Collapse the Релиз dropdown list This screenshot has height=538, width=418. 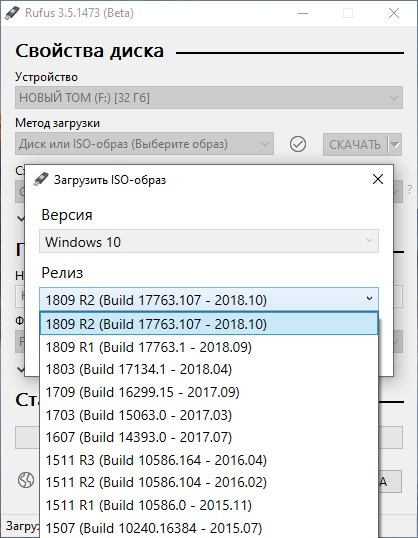click(x=209, y=300)
